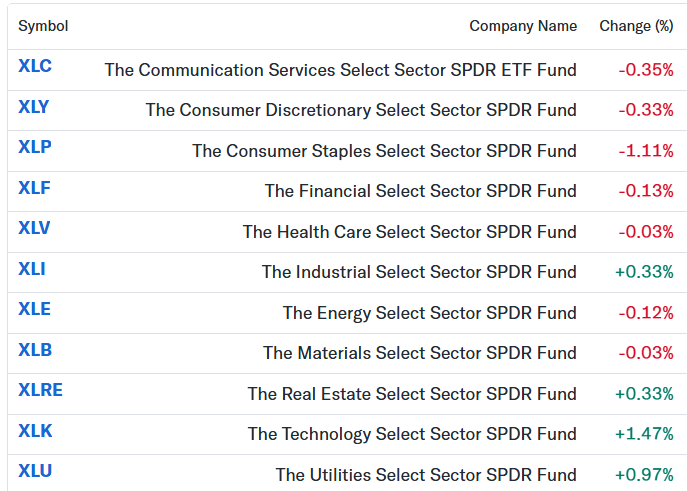
Task: Select the Communication Services Select Sector fund name
Action: tap(340, 70)
